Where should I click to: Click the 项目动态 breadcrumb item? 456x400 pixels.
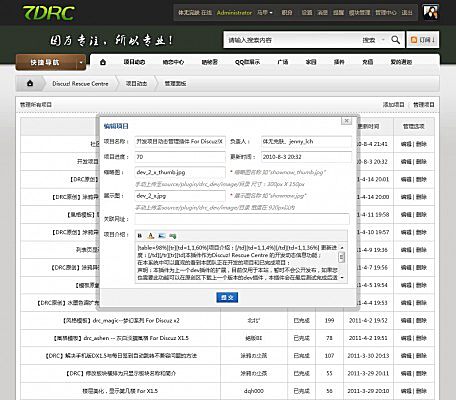(136, 84)
